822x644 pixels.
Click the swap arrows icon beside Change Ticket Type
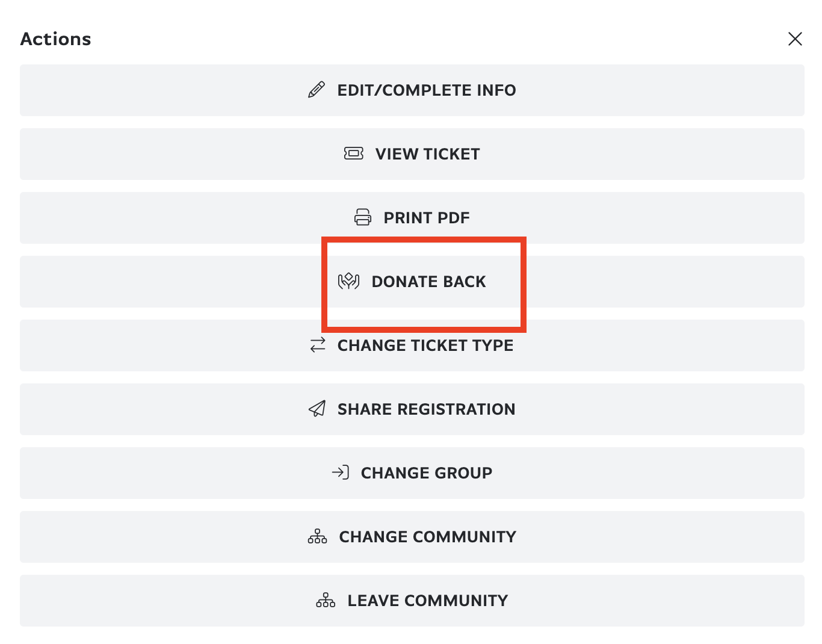point(317,345)
